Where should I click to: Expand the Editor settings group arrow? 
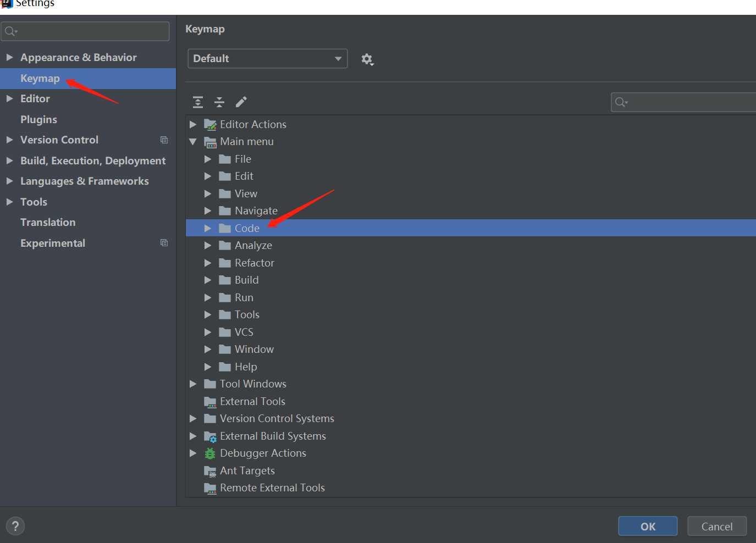coord(9,98)
